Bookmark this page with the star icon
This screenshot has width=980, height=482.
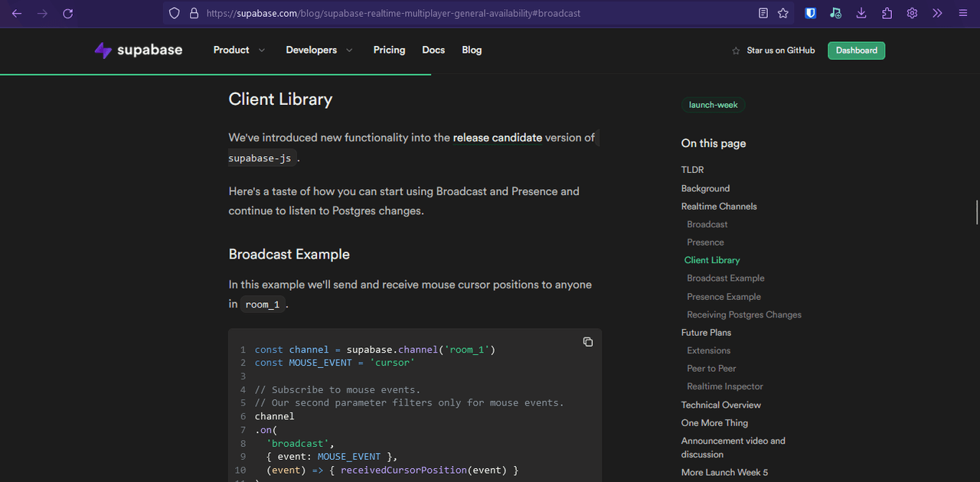click(x=783, y=13)
